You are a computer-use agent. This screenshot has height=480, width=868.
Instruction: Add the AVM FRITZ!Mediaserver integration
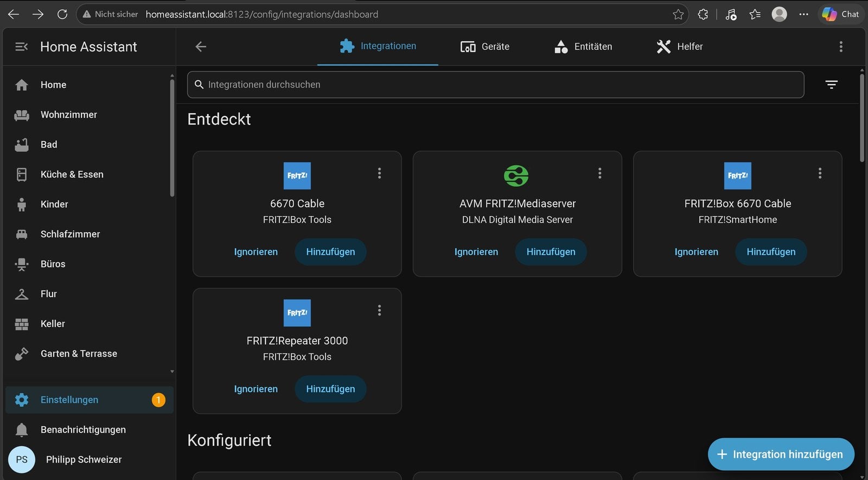pyautogui.click(x=551, y=252)
